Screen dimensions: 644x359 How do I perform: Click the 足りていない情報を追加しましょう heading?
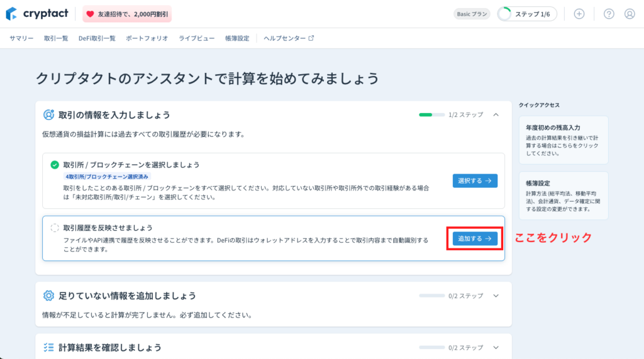click(127, 295)
